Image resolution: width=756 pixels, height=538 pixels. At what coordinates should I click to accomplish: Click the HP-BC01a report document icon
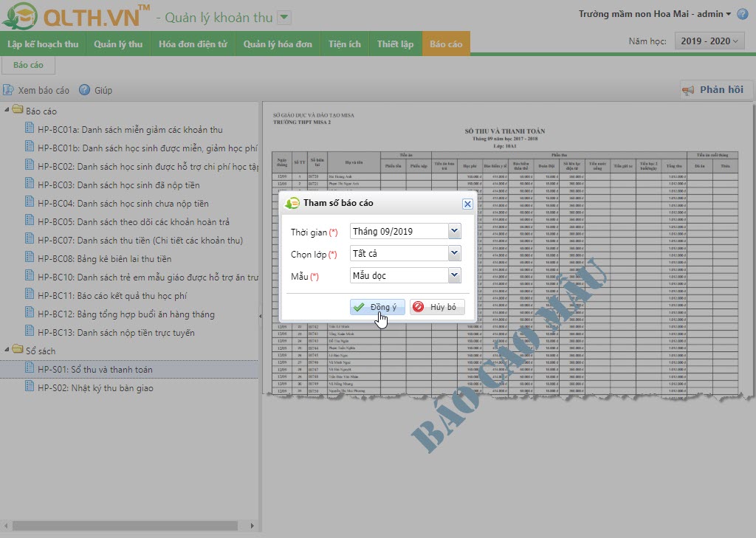[x=30, y=128]
